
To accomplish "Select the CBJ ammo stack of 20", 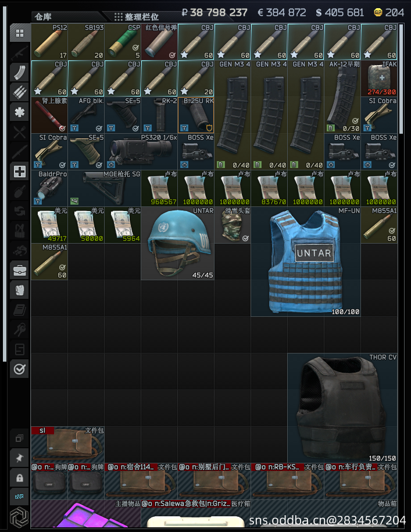I will [196, 78].
